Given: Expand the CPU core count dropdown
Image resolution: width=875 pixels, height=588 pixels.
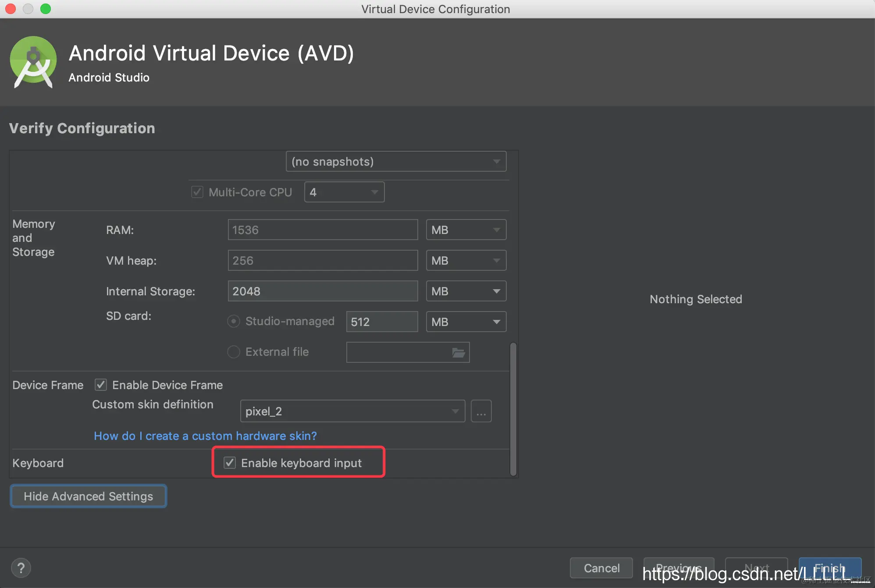Looking at the screenshot, I should pyautogui.click(x=344, y=192).
